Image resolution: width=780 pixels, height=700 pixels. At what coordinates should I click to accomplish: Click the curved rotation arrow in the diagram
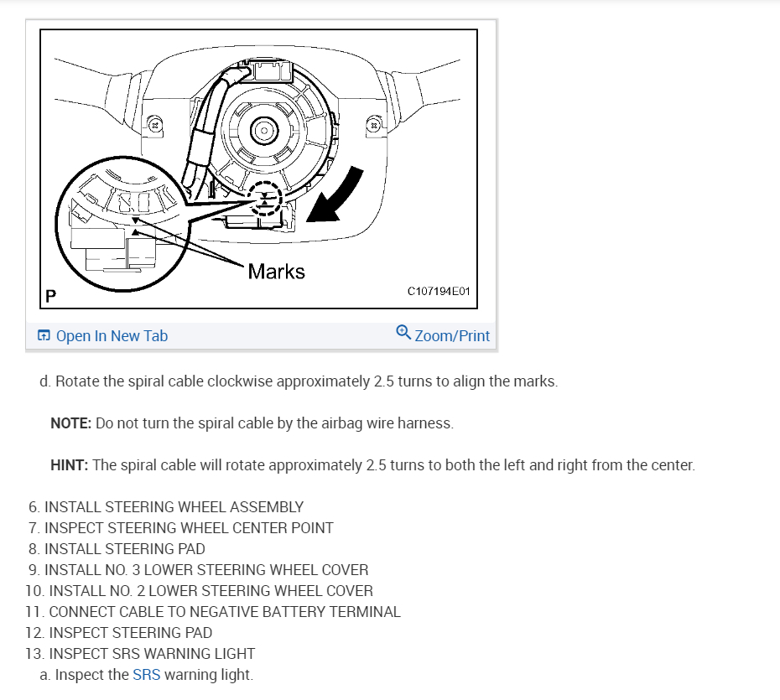tap(335, 194)
